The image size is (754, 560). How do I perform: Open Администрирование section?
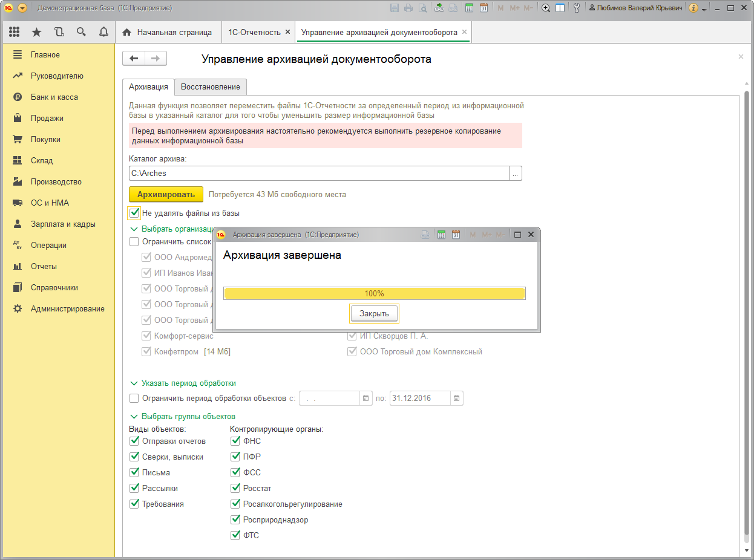point(68,308)
